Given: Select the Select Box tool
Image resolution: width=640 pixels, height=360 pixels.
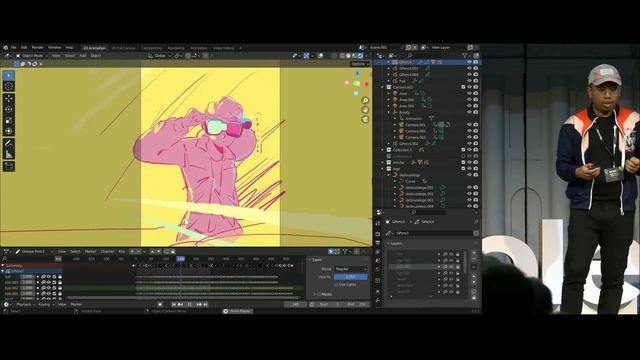Looking at the screenshot, I should click(x=9, y=76).
